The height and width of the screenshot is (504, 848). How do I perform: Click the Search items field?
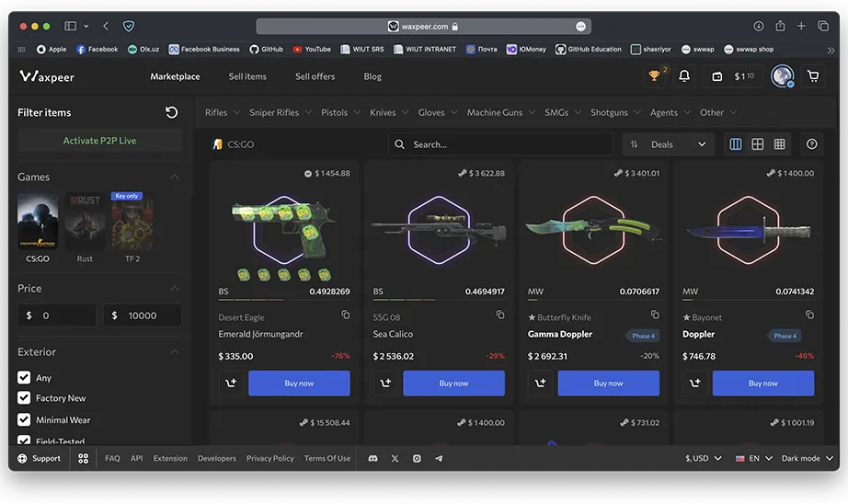[x=500, y=144]
